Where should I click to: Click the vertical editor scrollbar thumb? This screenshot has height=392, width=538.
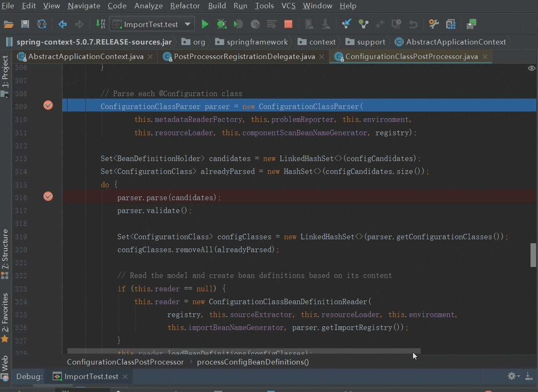pos(533,255)
